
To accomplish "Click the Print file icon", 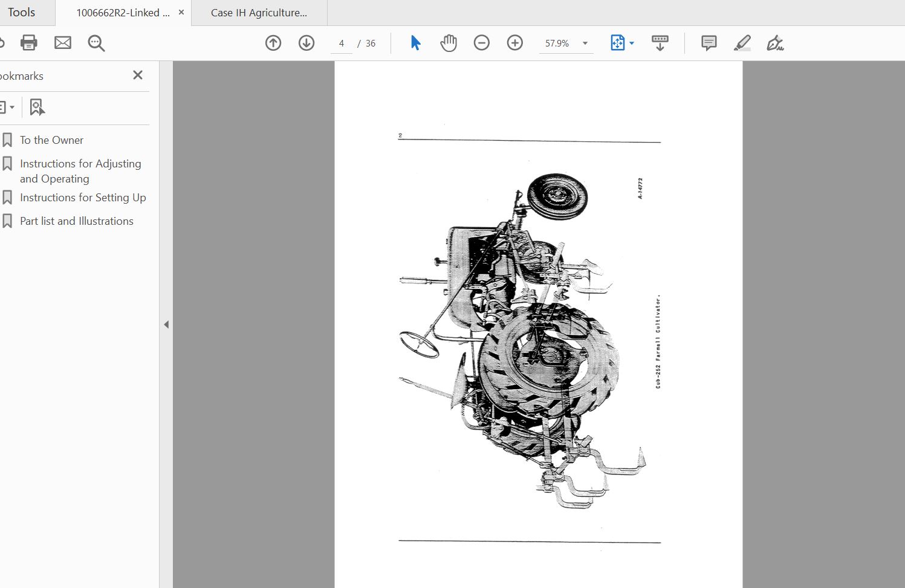I will click(28, 43).
